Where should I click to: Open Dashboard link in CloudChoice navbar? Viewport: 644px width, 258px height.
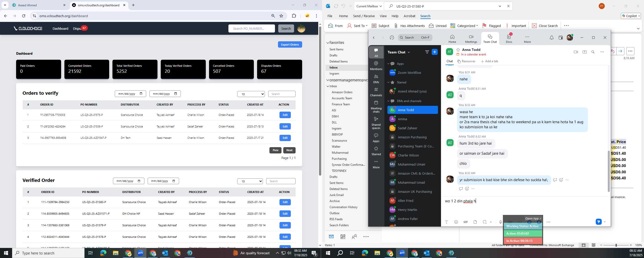(60, 28)
